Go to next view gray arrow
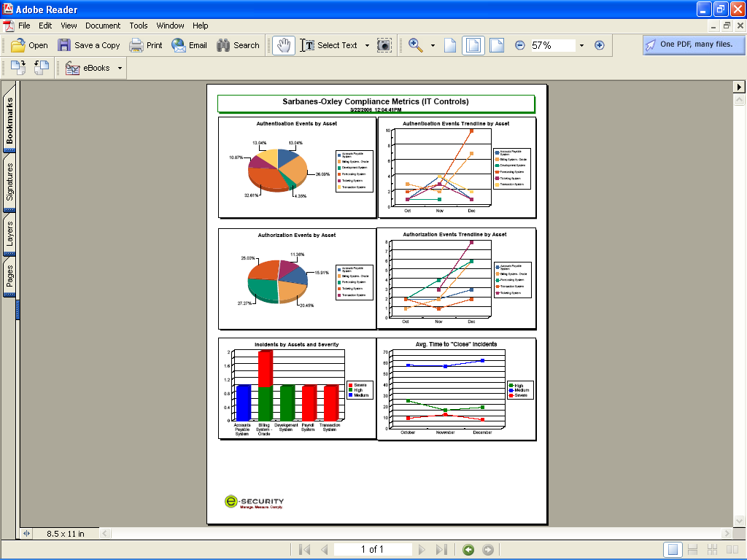747x560 pixels. point(488,550)
